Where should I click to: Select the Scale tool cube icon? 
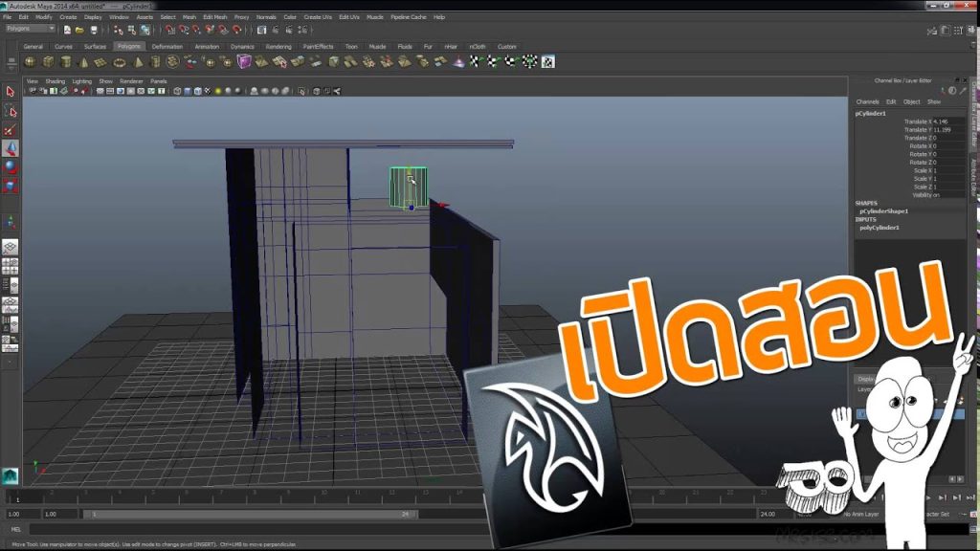click(10, 186)
